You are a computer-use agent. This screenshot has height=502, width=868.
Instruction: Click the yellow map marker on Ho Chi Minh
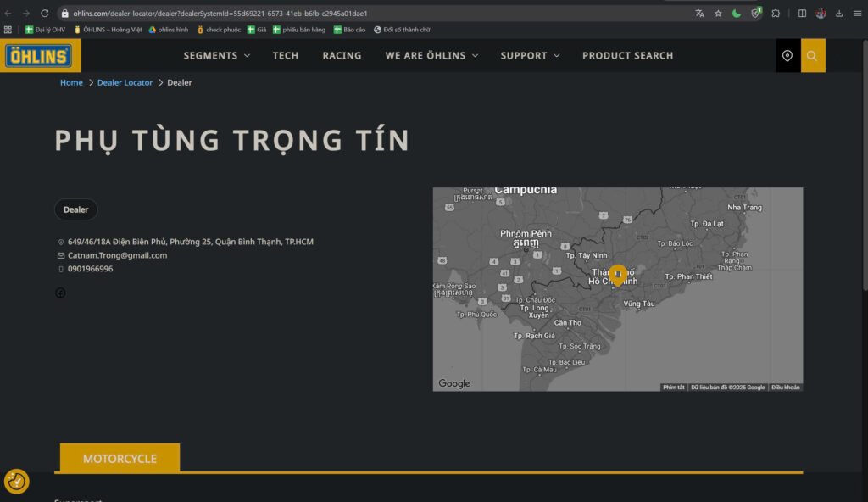click(x=618, y=275)
